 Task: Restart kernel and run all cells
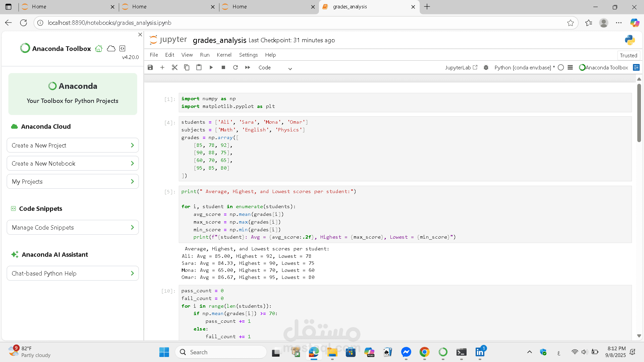[248, 68]
